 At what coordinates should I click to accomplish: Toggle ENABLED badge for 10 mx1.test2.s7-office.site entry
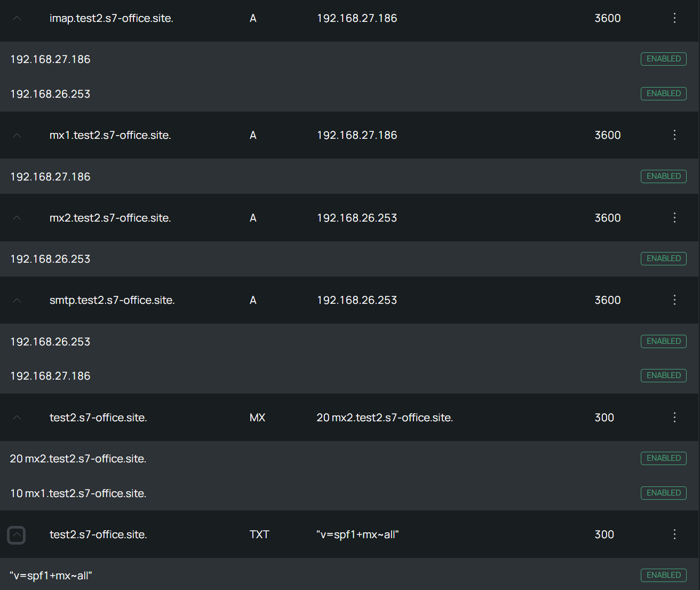click(x=663, y=493)
